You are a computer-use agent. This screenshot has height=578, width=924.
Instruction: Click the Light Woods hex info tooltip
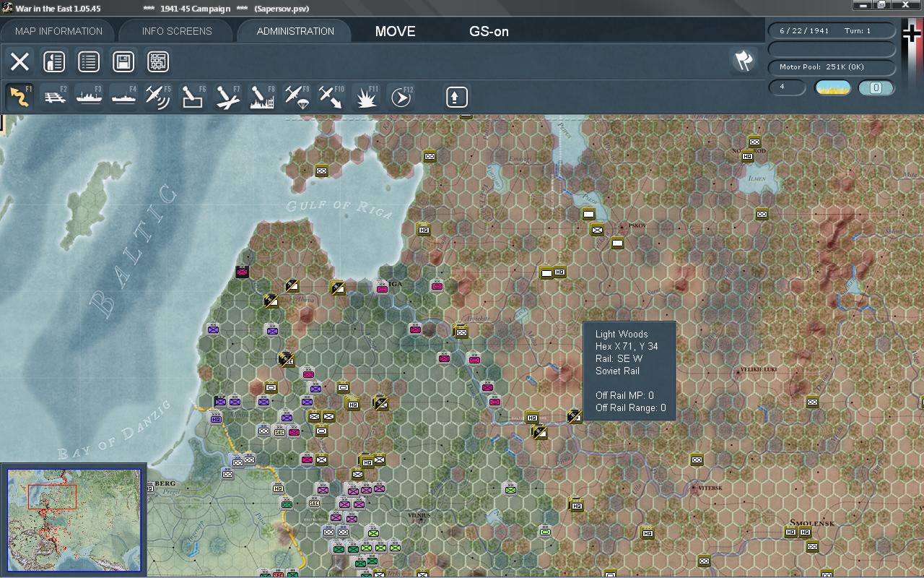click(629, 371)
